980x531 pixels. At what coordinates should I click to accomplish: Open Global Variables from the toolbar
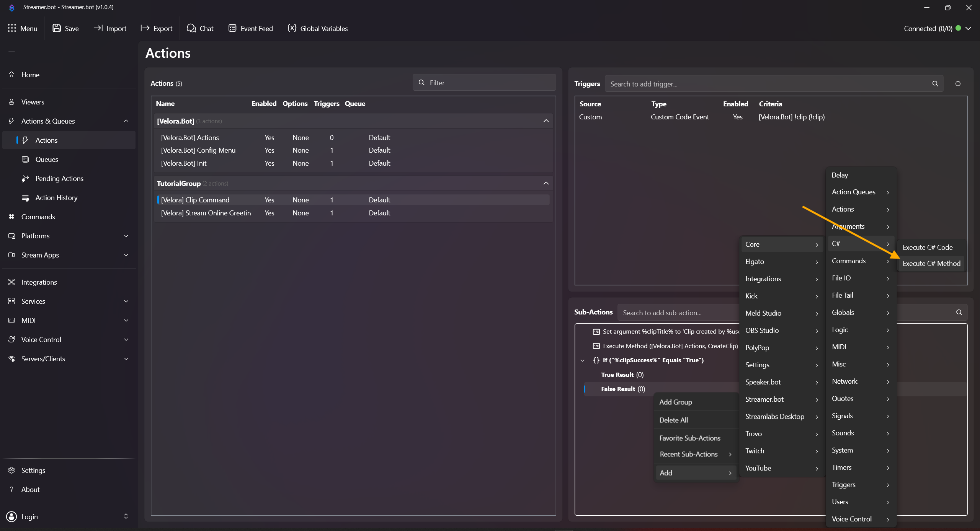[x=318, y=28]
